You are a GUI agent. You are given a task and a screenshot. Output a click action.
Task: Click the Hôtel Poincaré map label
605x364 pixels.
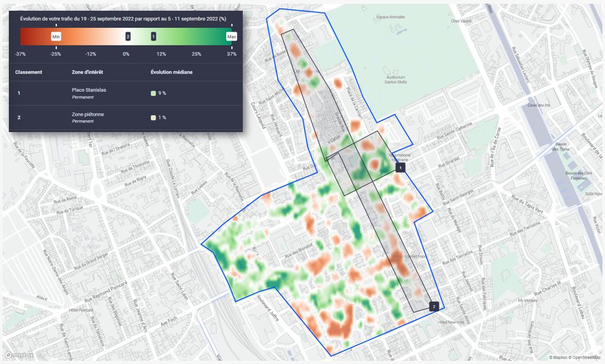[x=81, y=310]
